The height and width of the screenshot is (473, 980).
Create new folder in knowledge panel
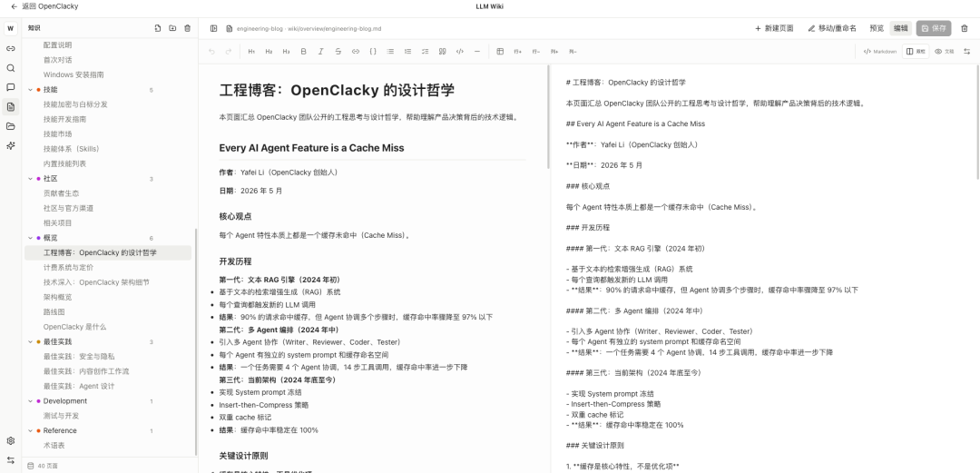point(172,28)
